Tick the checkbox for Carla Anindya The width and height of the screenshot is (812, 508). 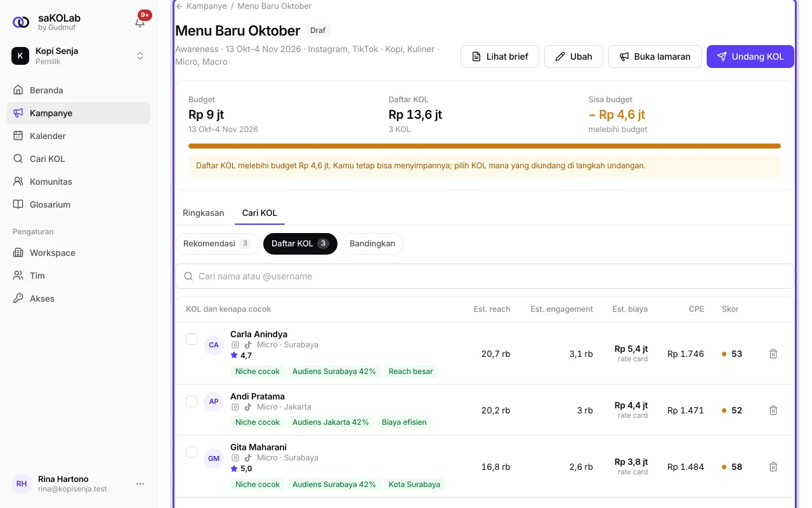tap(192, 339)
